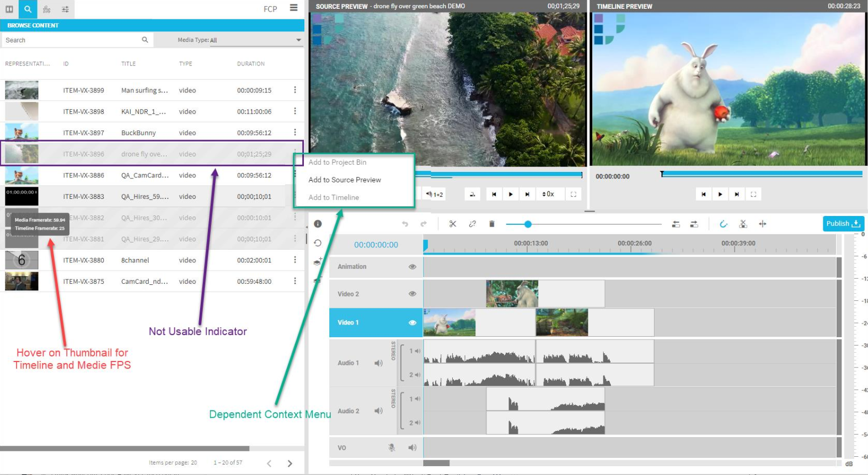Screen dimensions: 868x475
Task: Mute the Audio 1 track
Action: (379, 363)
